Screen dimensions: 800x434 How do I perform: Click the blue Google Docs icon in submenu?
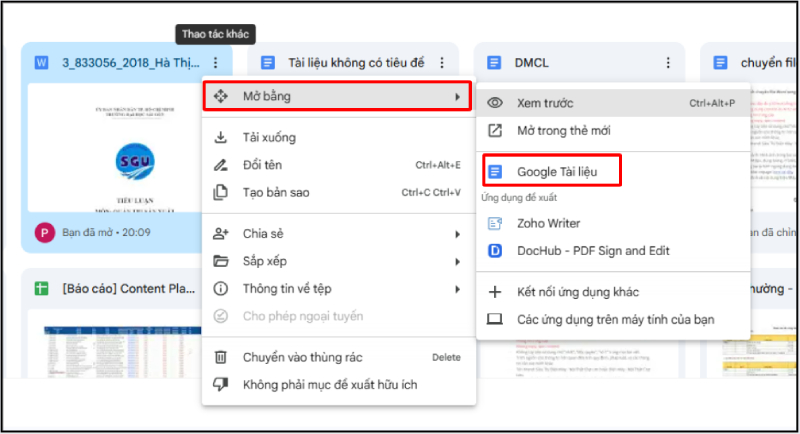click(x=494, y=172)
